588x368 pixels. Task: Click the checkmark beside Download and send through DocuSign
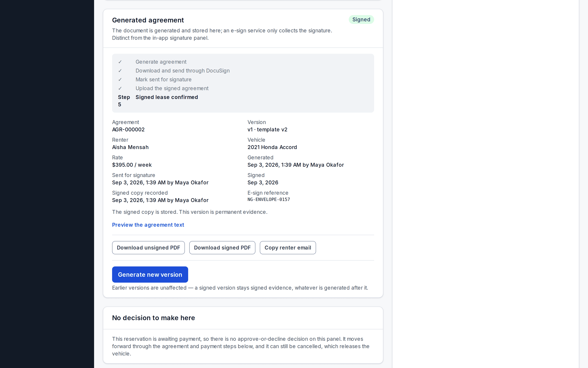coord(120,71)
